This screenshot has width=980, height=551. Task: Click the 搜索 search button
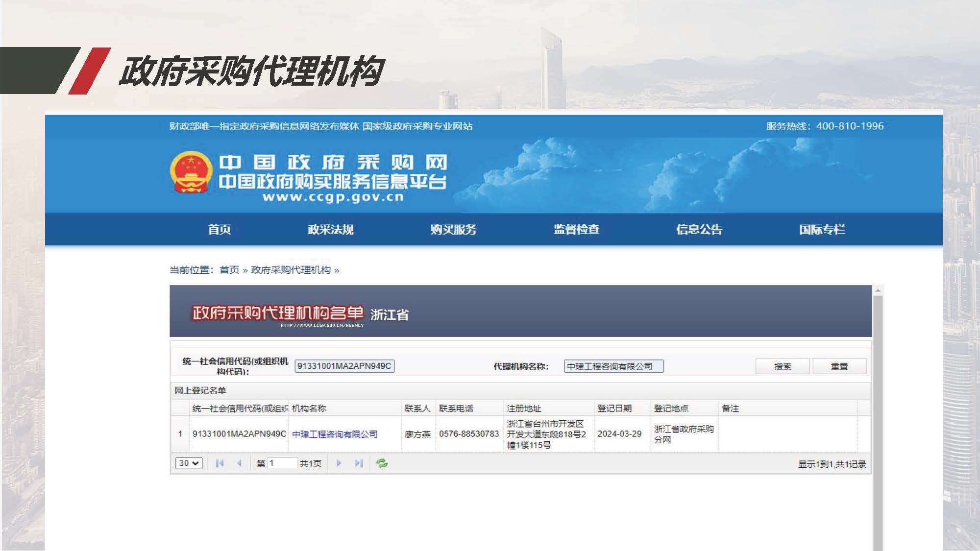pyautogui.click(x=783, y=366)
